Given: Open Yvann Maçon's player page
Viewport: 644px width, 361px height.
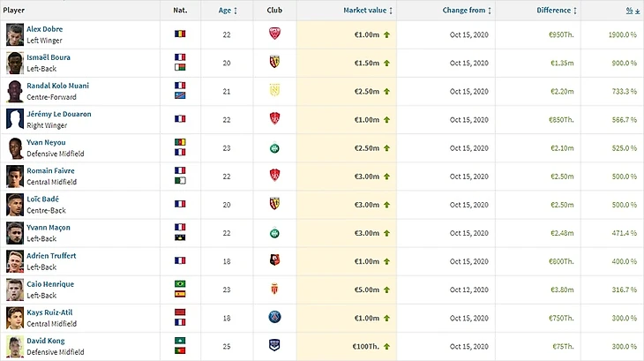Looking at the screenshot, I should [x=48, y=227].
